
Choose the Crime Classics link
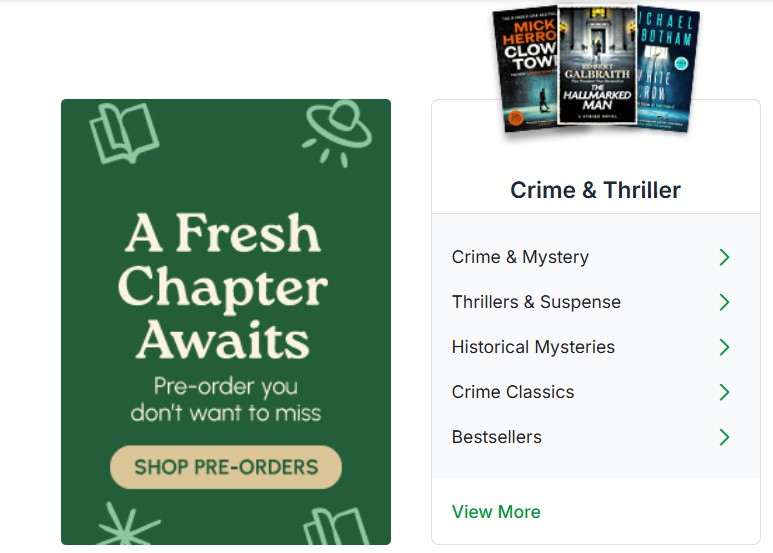click(x=513, y=392)
